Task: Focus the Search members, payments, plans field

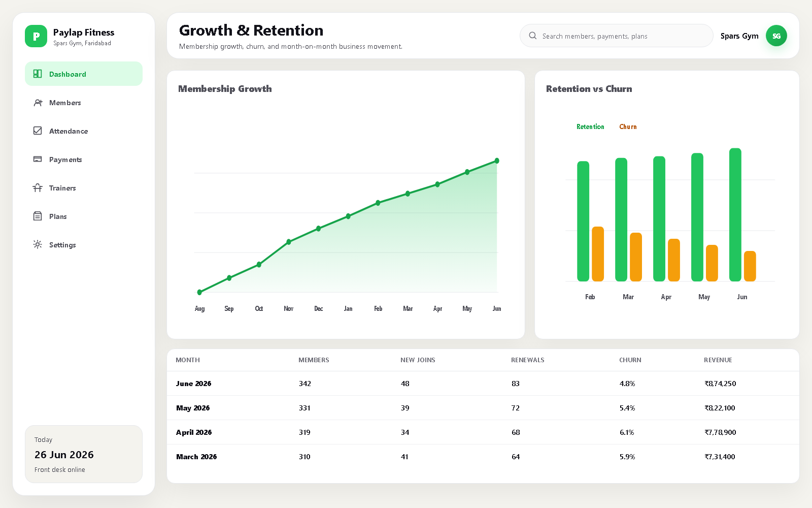Action: pyautogui.click(x=617, y=36)
